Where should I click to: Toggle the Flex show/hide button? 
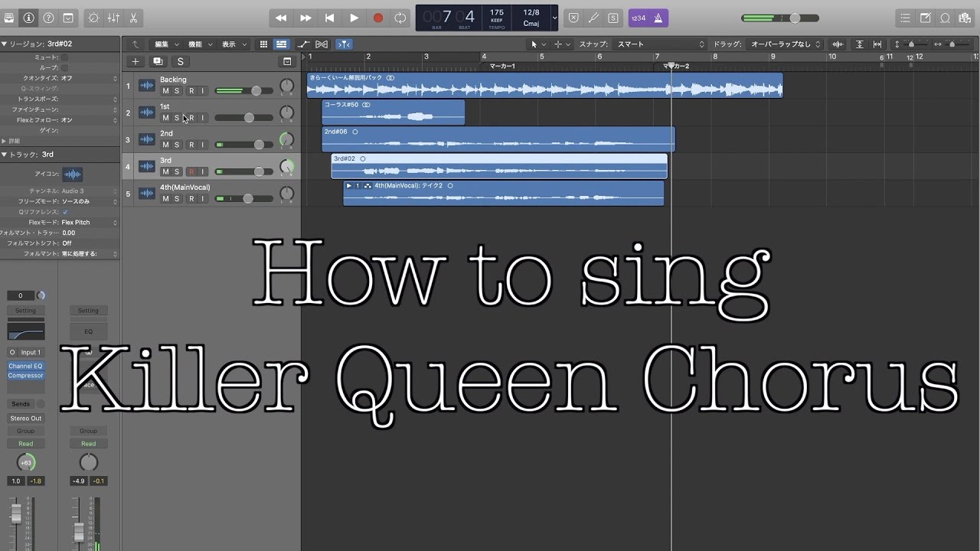(x=322, y=44)
